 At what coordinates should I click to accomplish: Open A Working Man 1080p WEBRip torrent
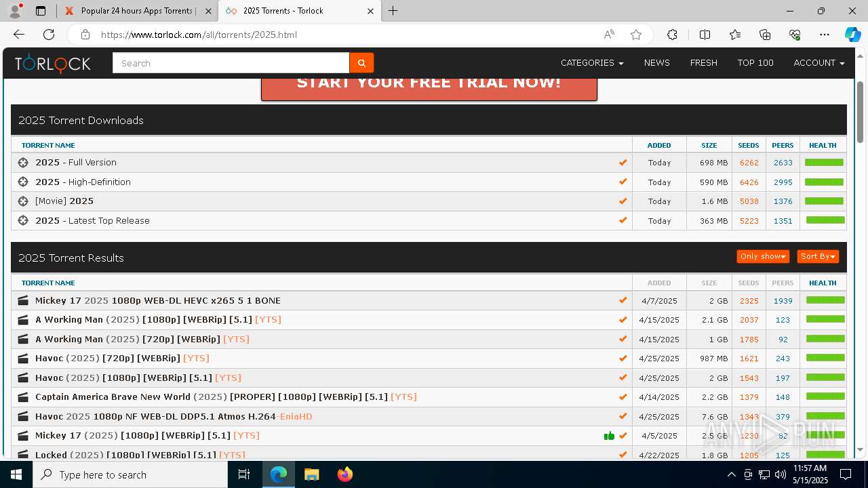(x=158, y=320)
